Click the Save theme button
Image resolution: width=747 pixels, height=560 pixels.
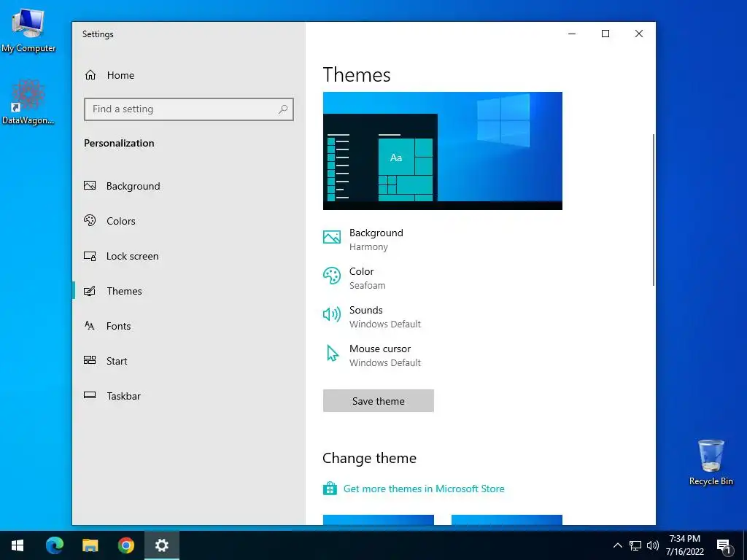pos(379,400)
